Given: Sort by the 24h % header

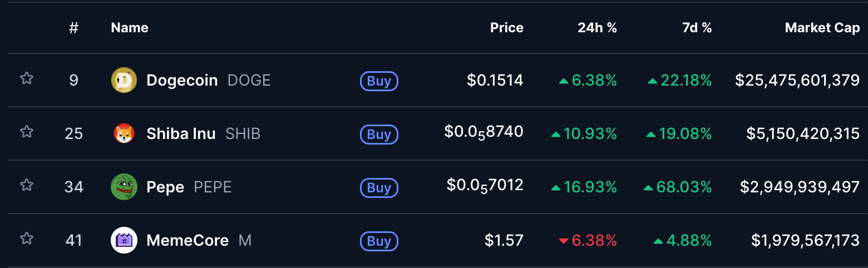Looking at the screenshot, I should click(x=597, y=28).
